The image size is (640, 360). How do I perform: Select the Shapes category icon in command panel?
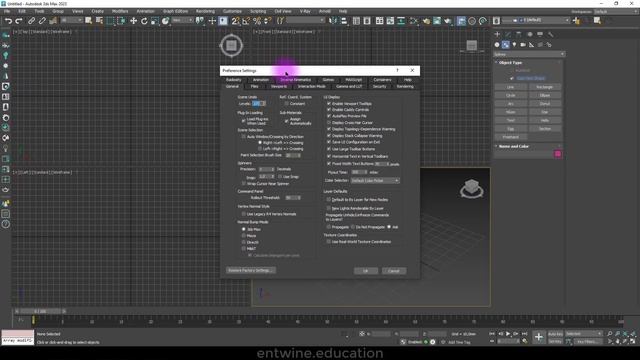[x=506, y=45]
